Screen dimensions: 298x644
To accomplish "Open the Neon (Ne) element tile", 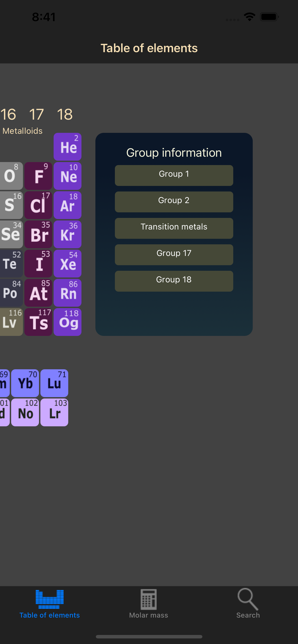I will 67,176.
